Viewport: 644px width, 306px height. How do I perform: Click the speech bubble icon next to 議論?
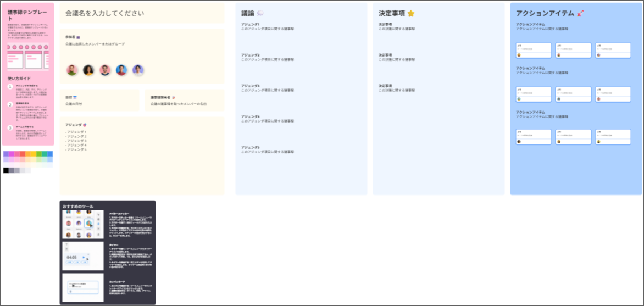click(260, 13)
